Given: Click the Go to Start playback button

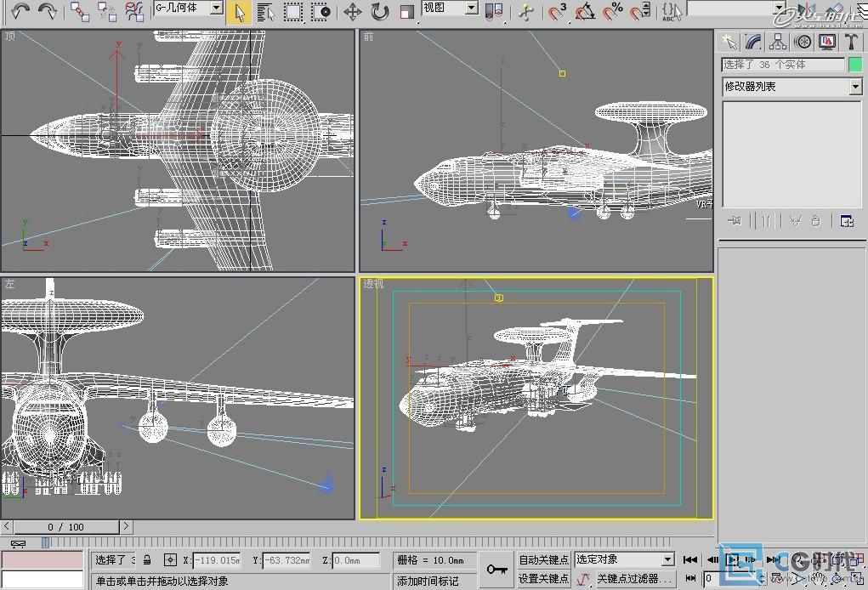Looking at the screenshot, I should point(689,559).
